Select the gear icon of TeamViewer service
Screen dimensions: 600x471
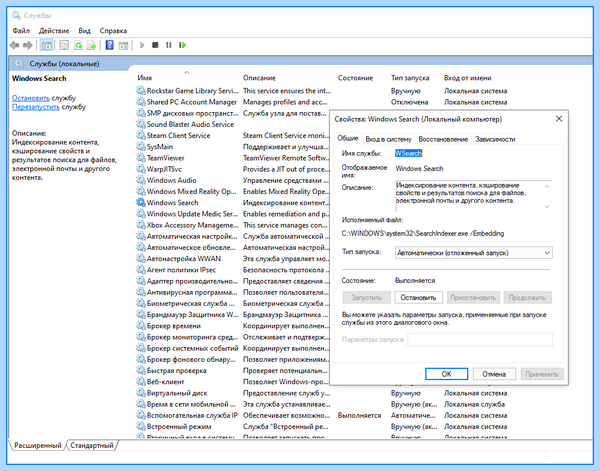141,158
